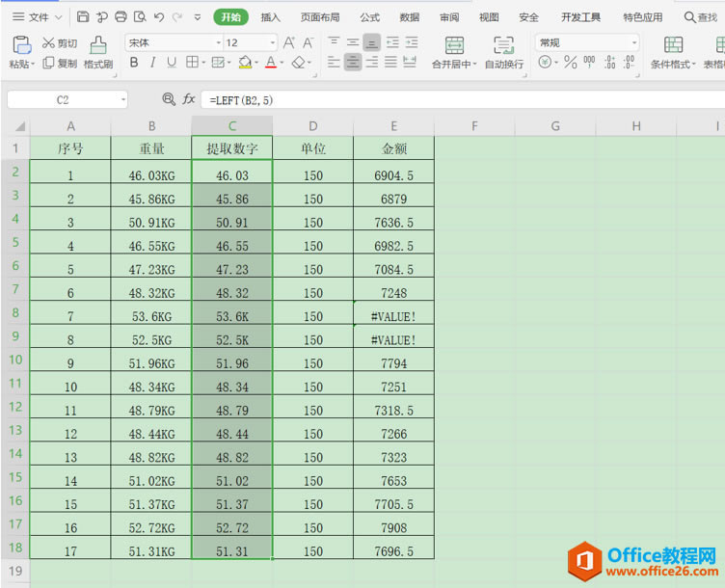Click the red font color A icon
725x588 pixels.
point(271,62)
